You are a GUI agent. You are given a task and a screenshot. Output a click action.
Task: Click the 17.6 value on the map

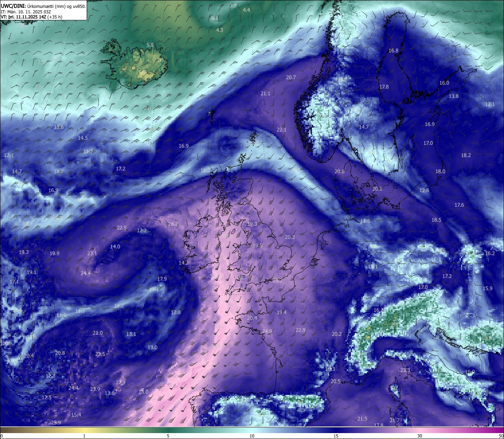click(x=459, y=205)
